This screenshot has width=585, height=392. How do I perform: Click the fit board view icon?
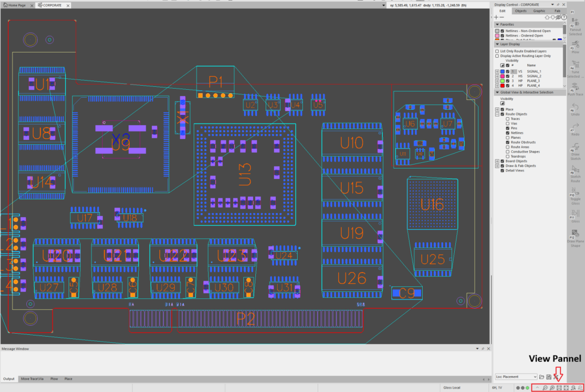[x=559, y=388]
